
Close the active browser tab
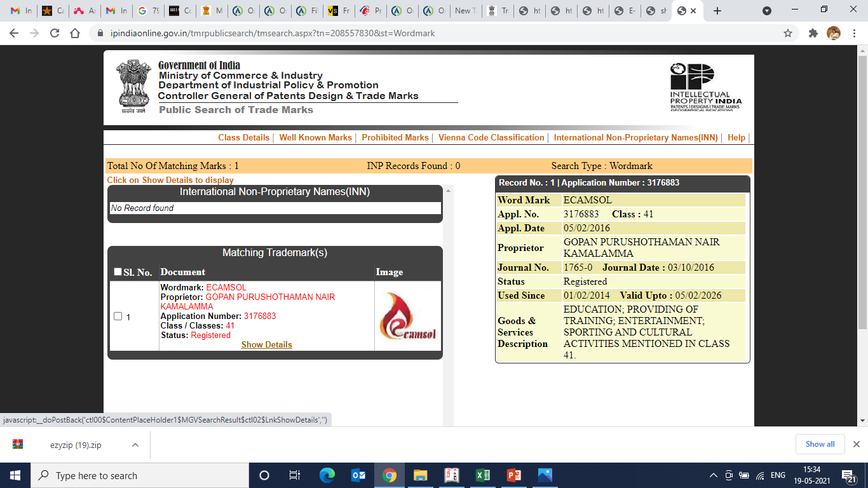pyautogui.click(x=693, y=11)
